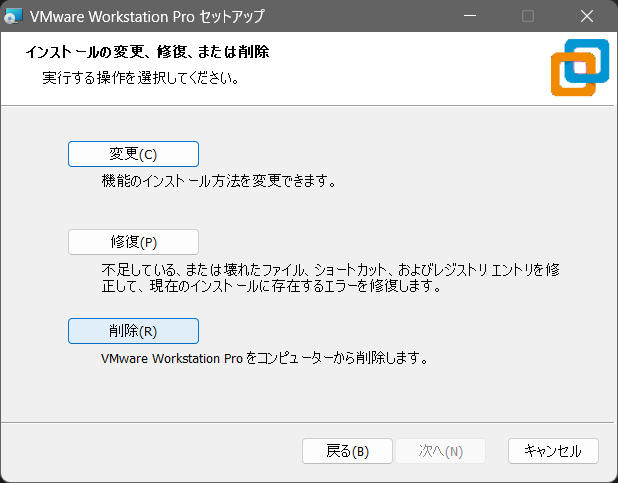
Task: Click text VMware Workstation Pro をコンピューターから削除します。
Action: pos(264,358)
